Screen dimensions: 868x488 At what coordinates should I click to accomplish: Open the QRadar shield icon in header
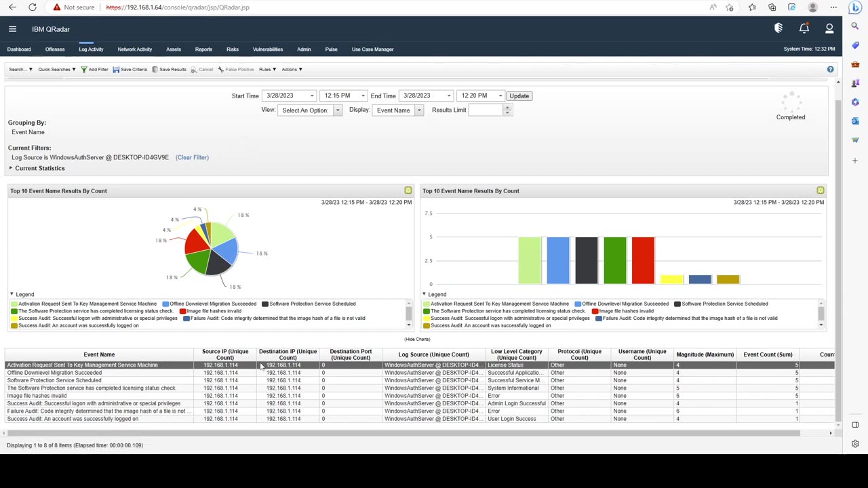[778, 28]
